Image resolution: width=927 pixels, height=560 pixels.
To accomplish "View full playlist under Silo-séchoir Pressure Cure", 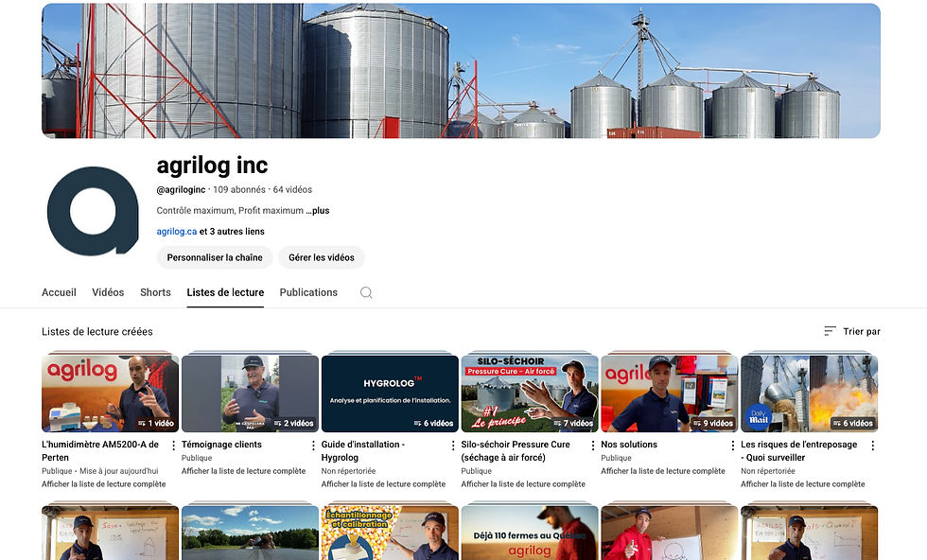I will [x=523, y=483].
